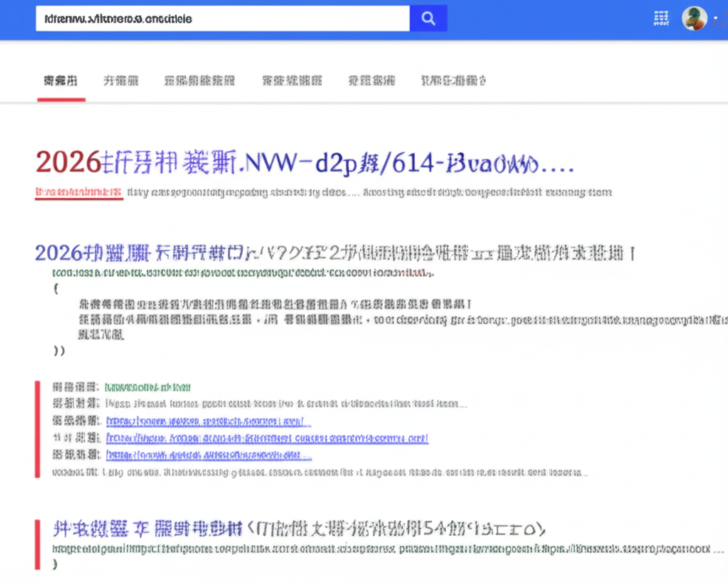
Task: Open the last blue underlined link in details block
Action: tap(208, 455)
